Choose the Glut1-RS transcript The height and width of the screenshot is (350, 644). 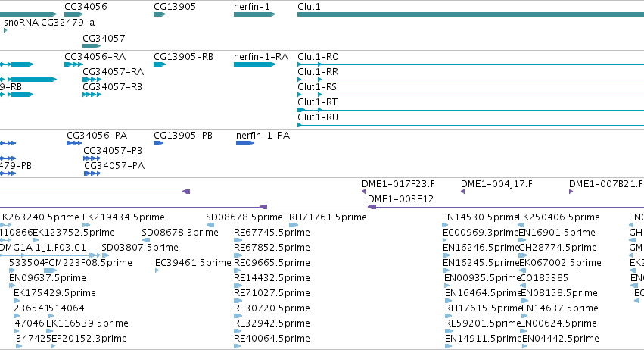pos(317,87)
